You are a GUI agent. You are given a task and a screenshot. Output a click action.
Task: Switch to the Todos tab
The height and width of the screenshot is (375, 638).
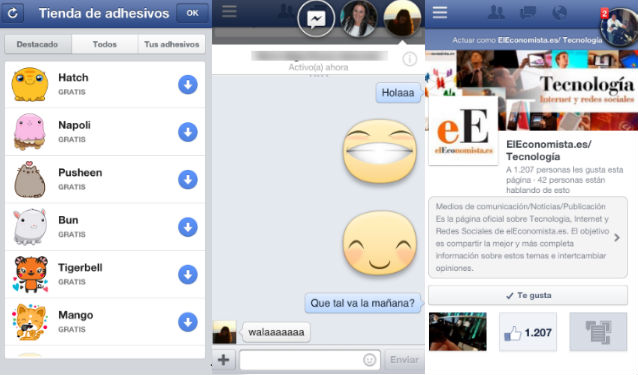click(105, 44)
